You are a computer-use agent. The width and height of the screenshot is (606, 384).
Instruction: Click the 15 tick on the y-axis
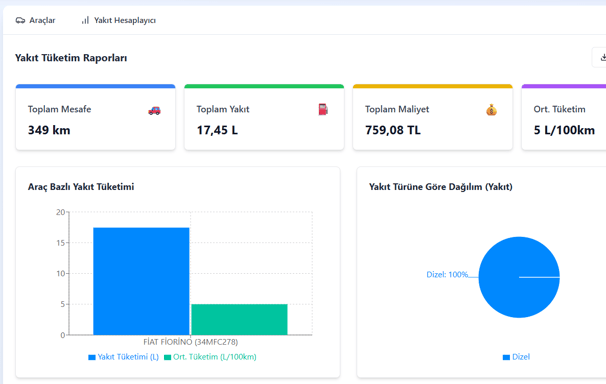[61, 243]
